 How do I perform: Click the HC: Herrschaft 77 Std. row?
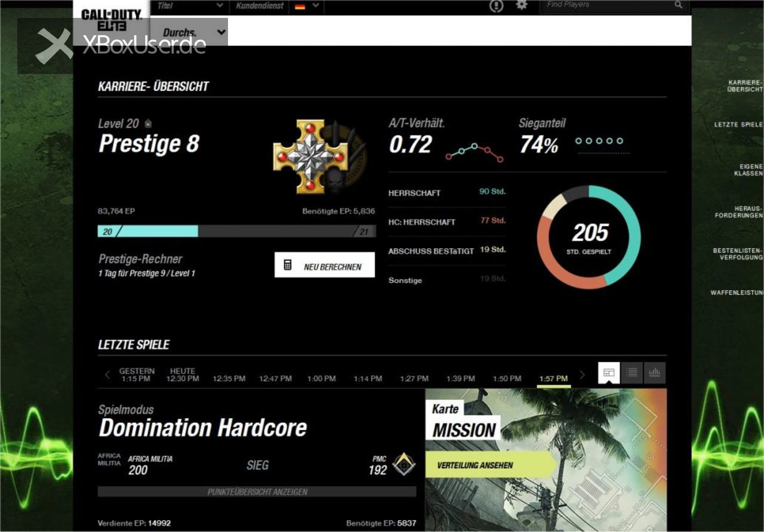click(x=446, y=221)
